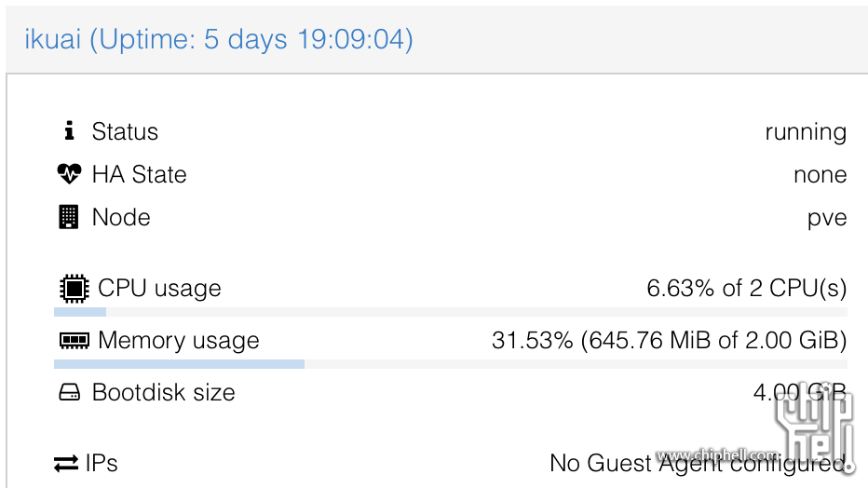Click the CPU usage chip icon
868x488 pixels.
(x=75, y=289)
